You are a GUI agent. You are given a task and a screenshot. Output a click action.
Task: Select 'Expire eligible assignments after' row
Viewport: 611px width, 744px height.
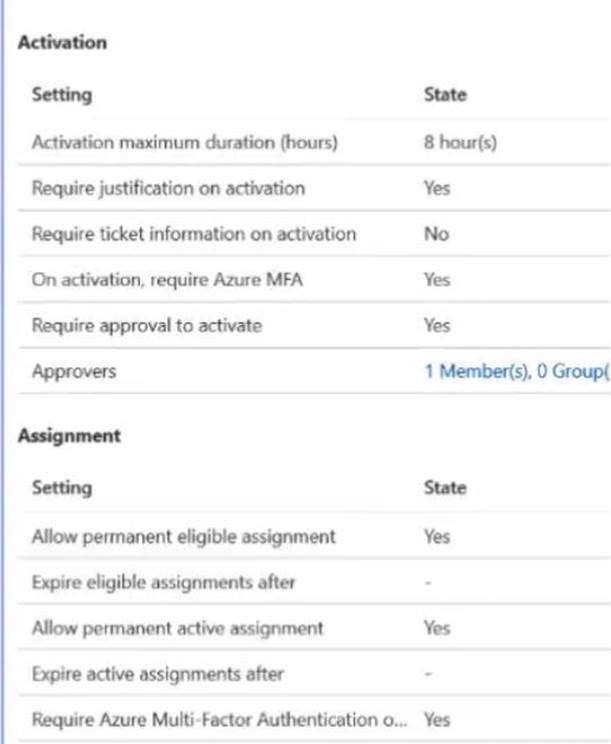pos(163,582)
